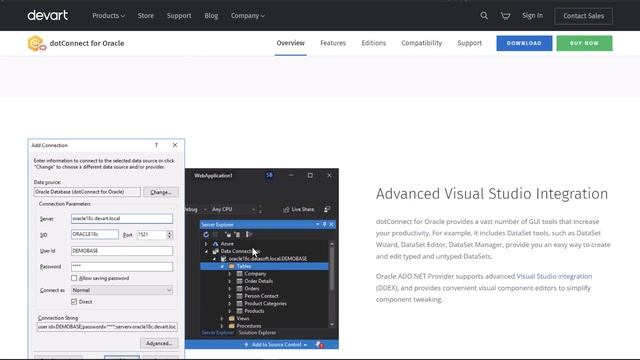Click the Contact Sales button
Screen dimensions: 640x360
[x=583, y=16]
